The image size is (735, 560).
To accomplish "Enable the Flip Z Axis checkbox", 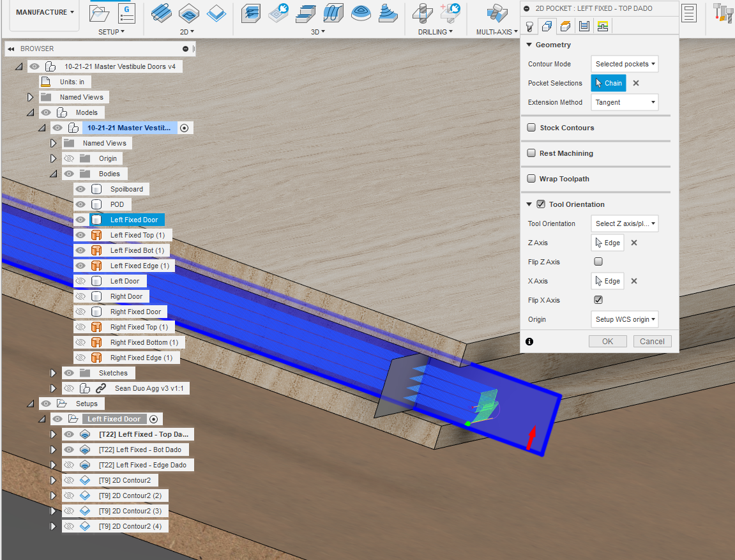I will pos(598,261).
